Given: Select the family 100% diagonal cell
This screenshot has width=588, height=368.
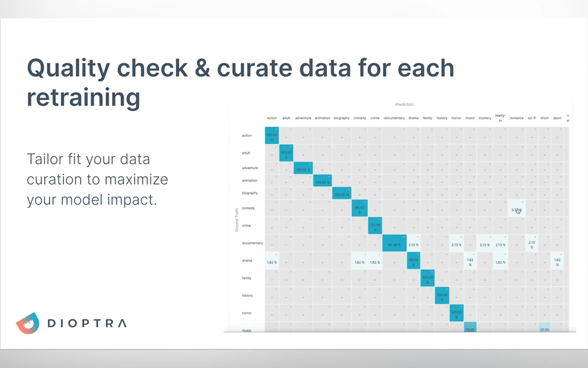Looking at the screenshot, I should tap(427, 278).
